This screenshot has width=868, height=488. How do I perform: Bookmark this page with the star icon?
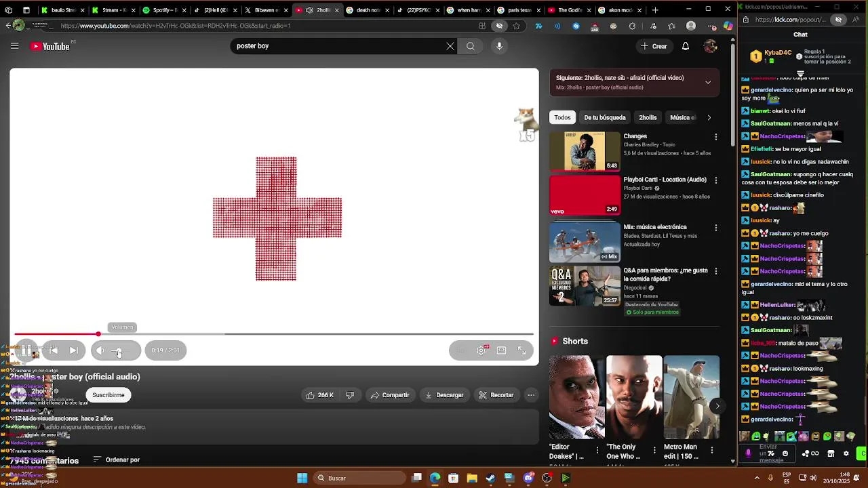click(517, 26)
